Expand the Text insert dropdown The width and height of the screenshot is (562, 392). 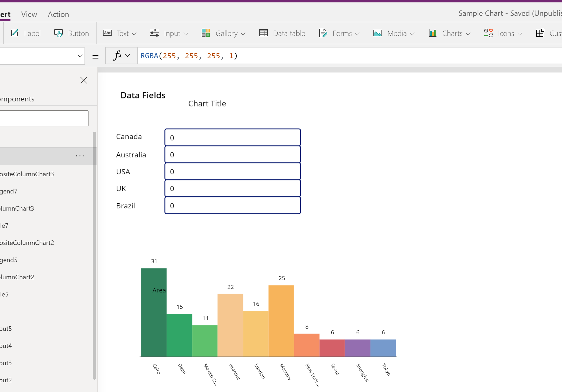point(134,34)
